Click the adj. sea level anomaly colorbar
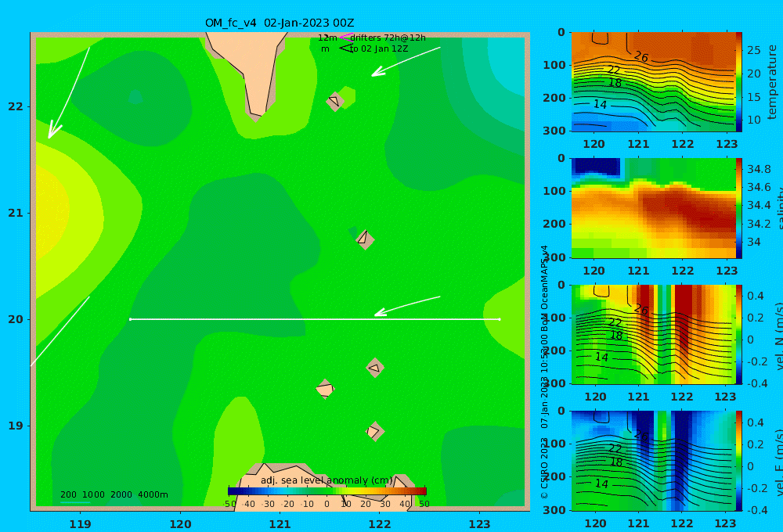783x532 pixels. pos(327,491)
